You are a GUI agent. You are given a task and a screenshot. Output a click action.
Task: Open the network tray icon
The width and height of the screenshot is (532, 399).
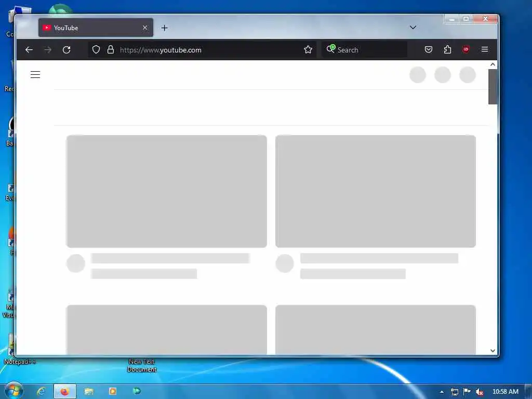coord(455,392)
